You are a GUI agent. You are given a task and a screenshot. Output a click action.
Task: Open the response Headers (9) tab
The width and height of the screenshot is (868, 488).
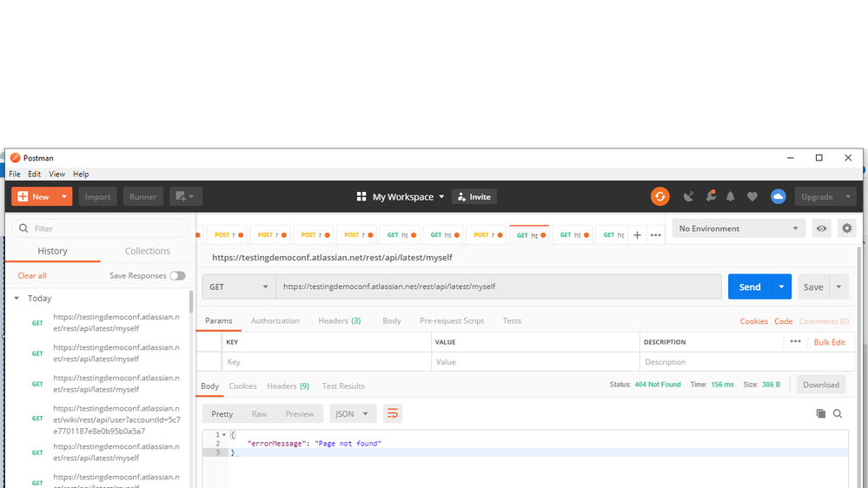click(x=288, y=386)
